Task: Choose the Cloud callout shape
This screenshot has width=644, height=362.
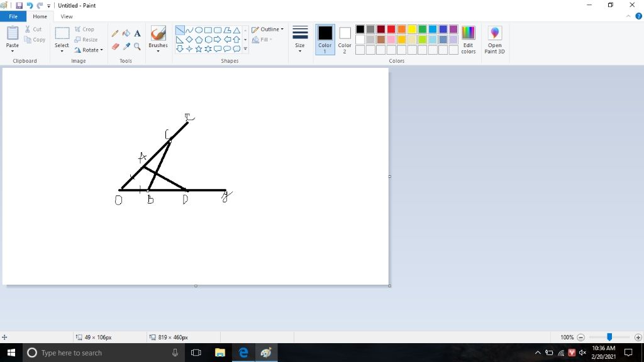Action: (236, 49)
